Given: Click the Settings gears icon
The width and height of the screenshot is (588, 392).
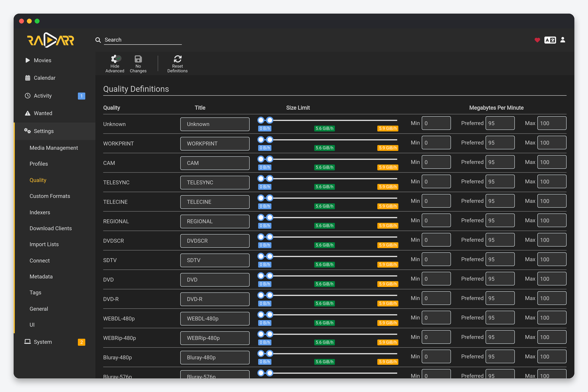Looking at the screenshot, I should [x=28, y=131].
